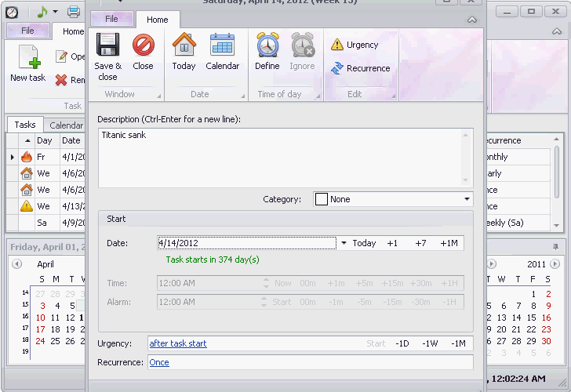571x392 pixels.
Task: Click the Define alarm clock icon
Action: (x=267, y=45)
